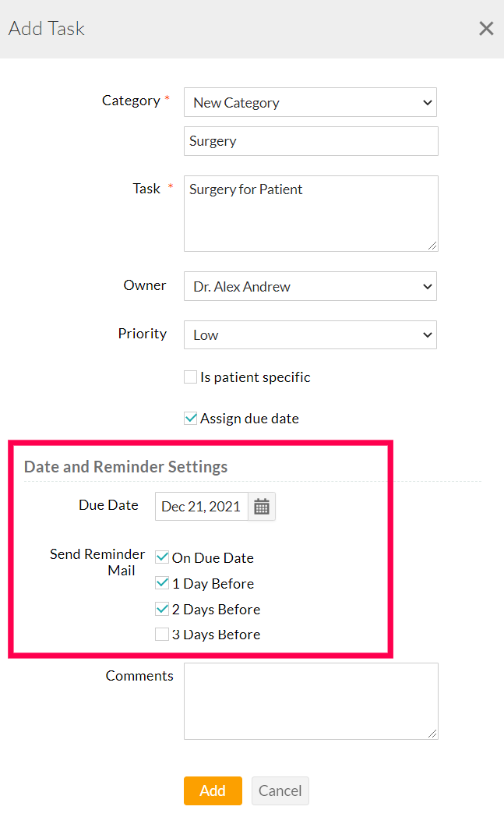
Task: Expand the New Category selection list
Action: (310, 102)
